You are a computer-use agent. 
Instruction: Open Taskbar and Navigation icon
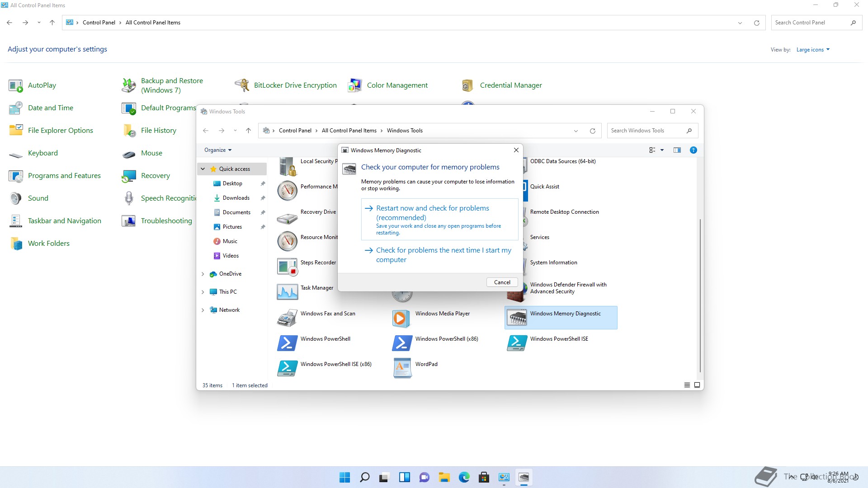[x=16, y=221]
